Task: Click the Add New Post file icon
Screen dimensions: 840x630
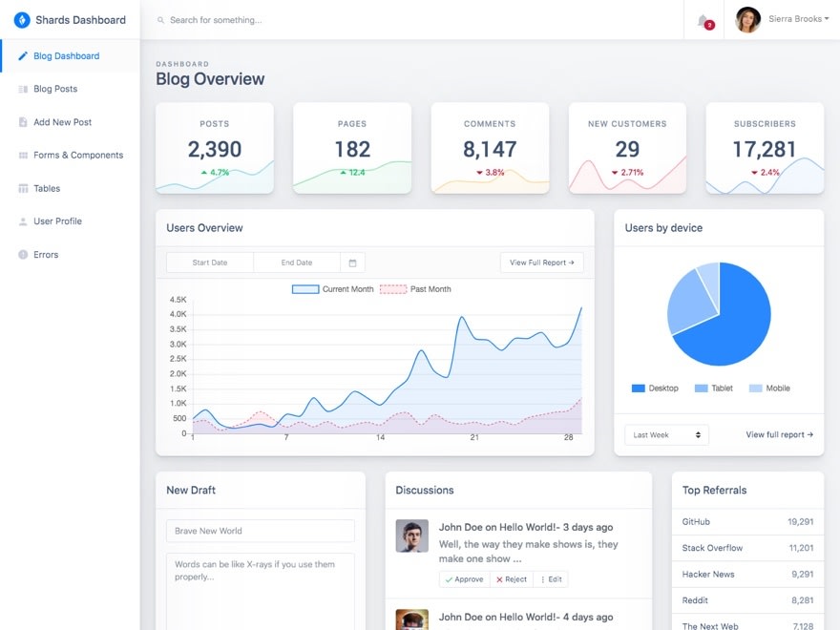Action: click(23, 122)
